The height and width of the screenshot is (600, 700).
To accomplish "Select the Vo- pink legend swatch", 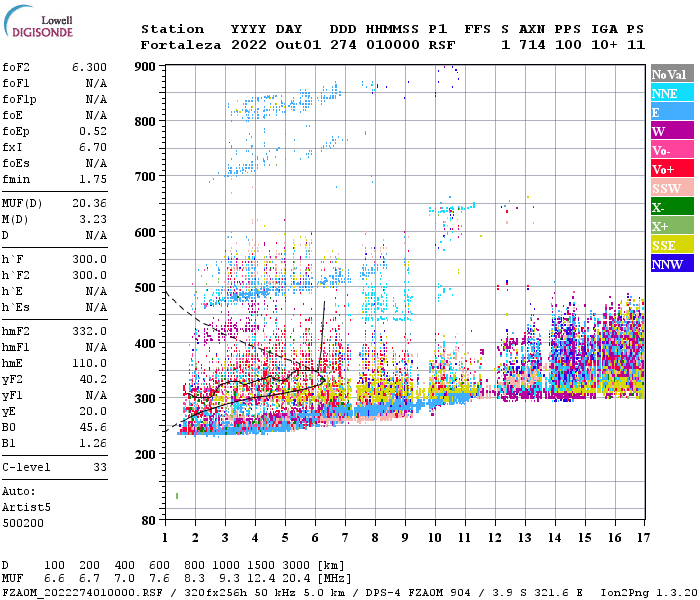I will pyautogui.click(x=672, y=150).
